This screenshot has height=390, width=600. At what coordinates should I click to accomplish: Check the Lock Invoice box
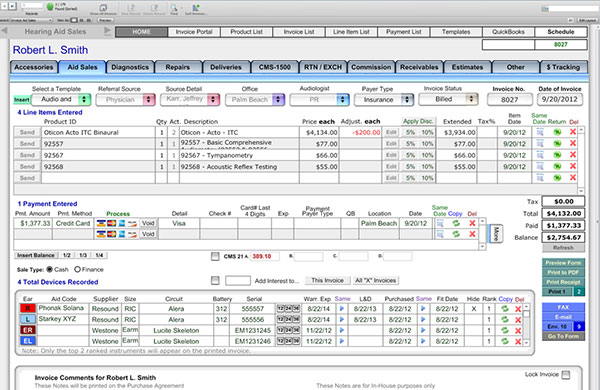click(566, 375)
